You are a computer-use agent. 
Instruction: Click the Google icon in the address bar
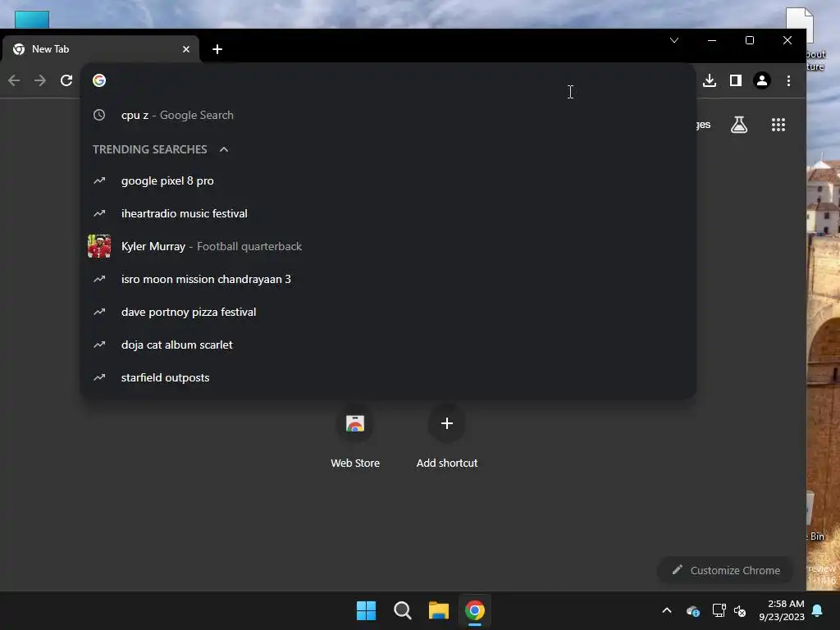(x=99, y=80)
